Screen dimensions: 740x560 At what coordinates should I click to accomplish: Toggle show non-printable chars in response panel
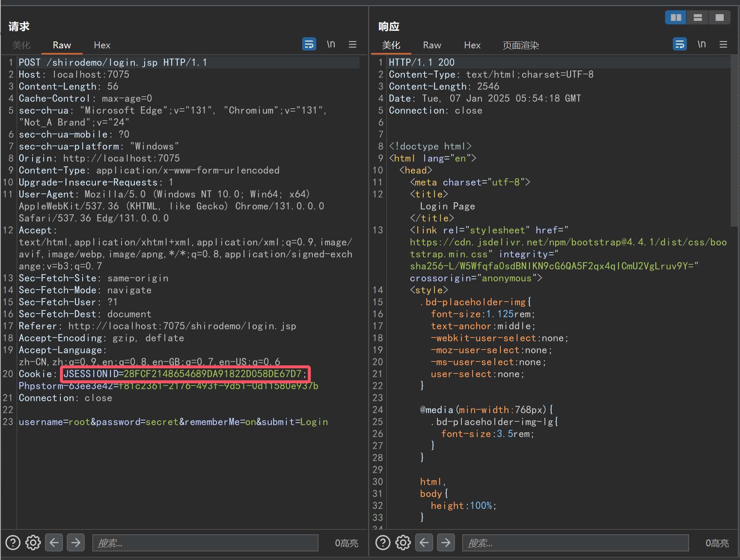coord(701,44)
